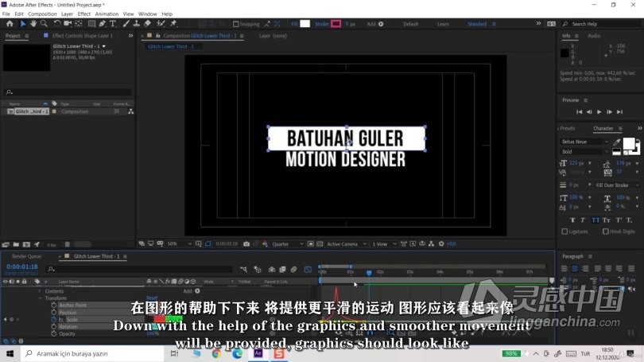644x362 pixels.
Task: Open the Active Camera dropdown
Action: coord(346,244)
